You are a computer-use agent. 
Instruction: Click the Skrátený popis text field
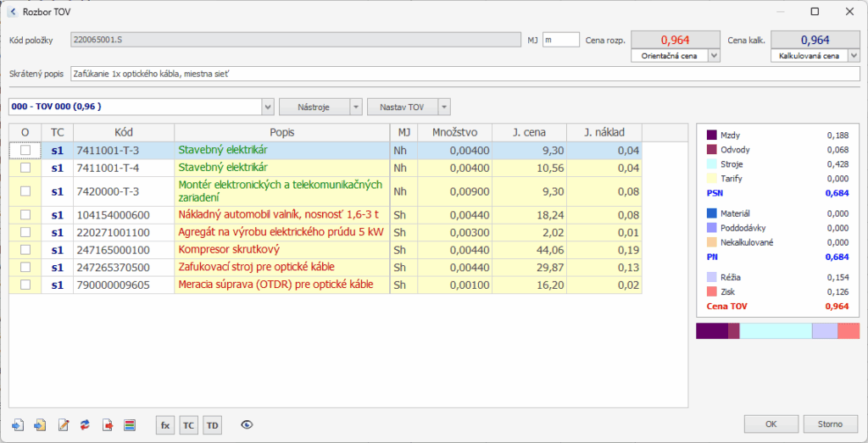(465, 74)
